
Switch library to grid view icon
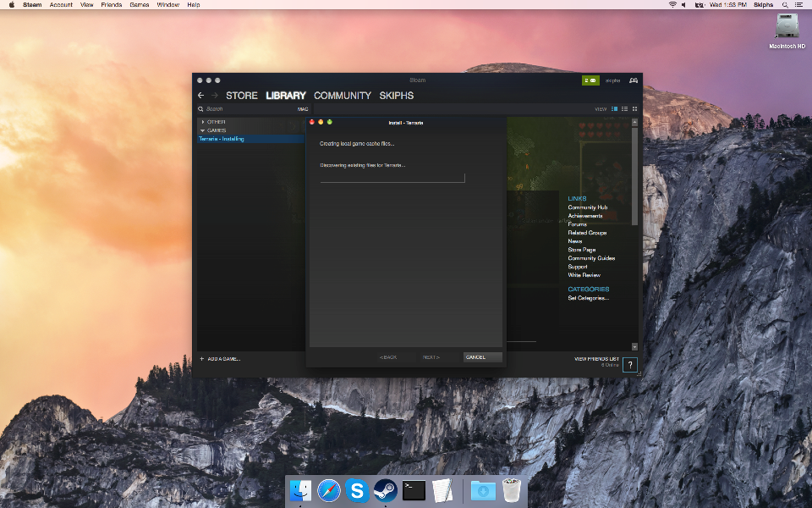coord(634,109)
